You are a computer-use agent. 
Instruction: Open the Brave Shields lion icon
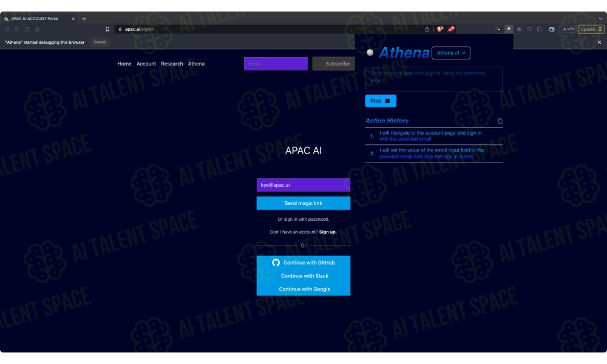439,29
